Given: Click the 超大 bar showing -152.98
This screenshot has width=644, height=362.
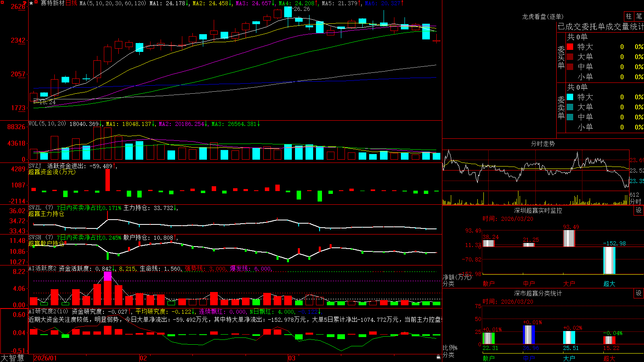Looking at the screenshot, I should pyautogui.click(x=609, y=260).
